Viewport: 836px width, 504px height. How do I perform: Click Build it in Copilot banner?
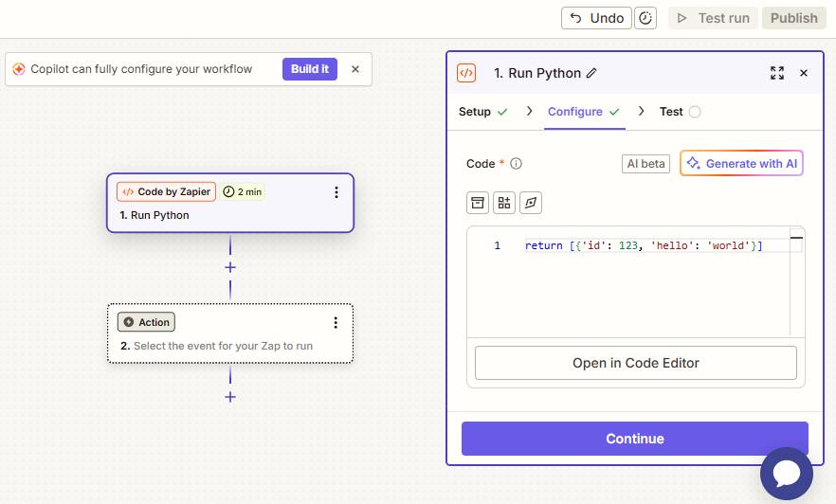tap(310, 69)
